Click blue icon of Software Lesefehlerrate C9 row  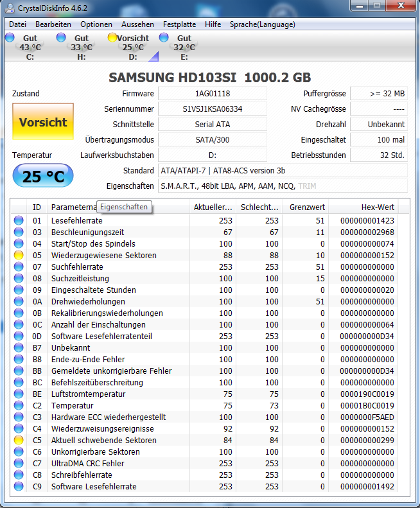(19, 486)
